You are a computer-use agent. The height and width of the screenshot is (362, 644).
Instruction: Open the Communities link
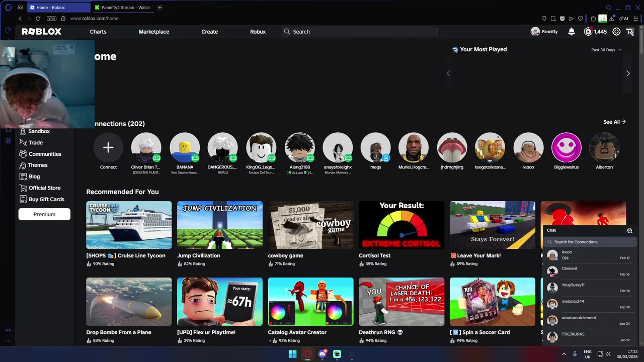click(x=45, y=154)
